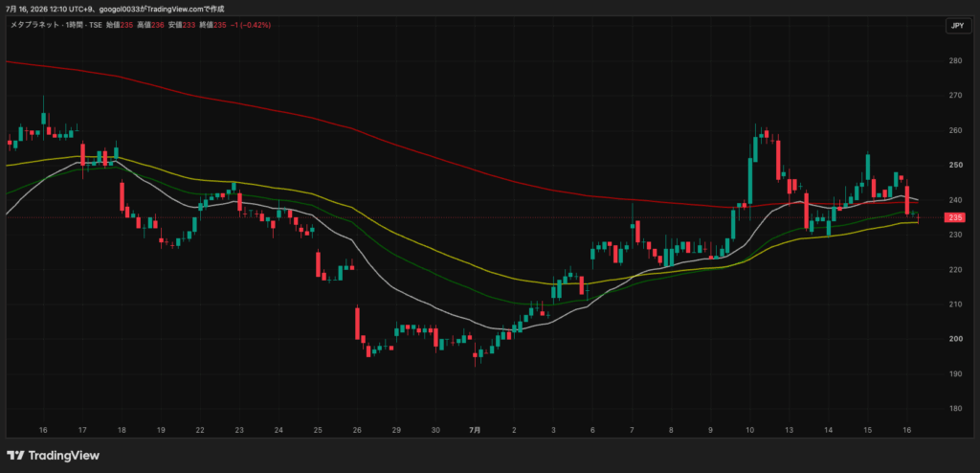The height and width of the screenshot is (473, 980).
Task: Click the 終値235 closing value in legend
Action: tap(211, 25)
